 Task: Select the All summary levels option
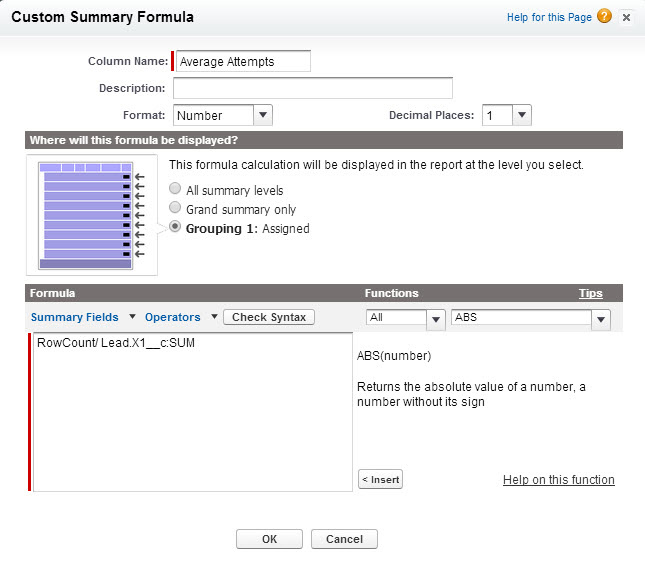click(175, 188)
